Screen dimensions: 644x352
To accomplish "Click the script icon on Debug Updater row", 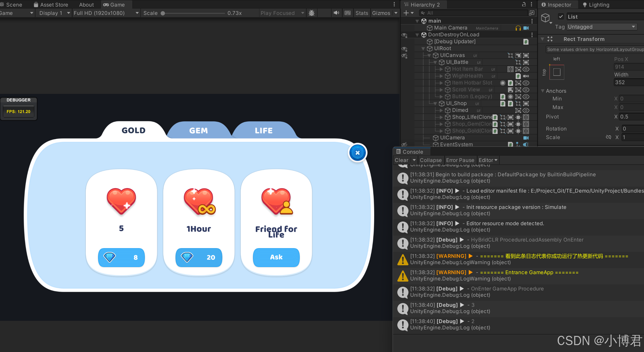I will click(526, 42).
